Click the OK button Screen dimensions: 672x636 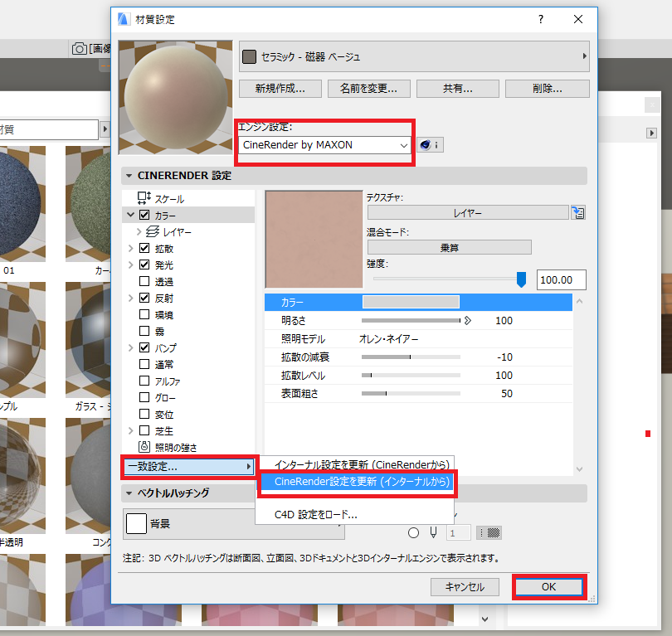pyautogui.click(x=548, y=587)
